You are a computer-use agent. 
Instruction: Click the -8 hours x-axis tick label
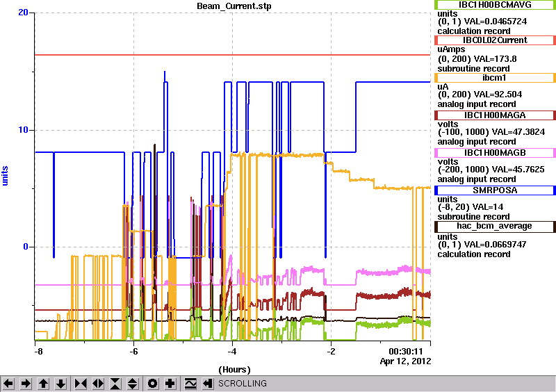coord(38,352)
